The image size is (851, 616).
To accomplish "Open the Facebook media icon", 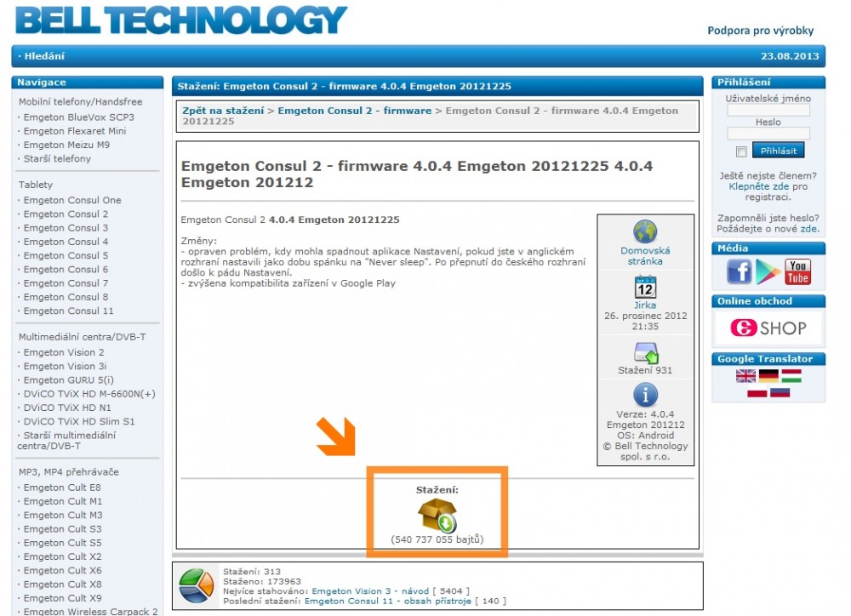I will tap(739, 271).
